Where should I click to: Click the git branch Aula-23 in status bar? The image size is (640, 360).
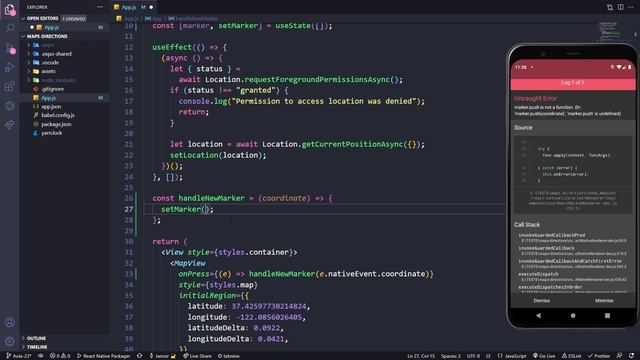18,356
